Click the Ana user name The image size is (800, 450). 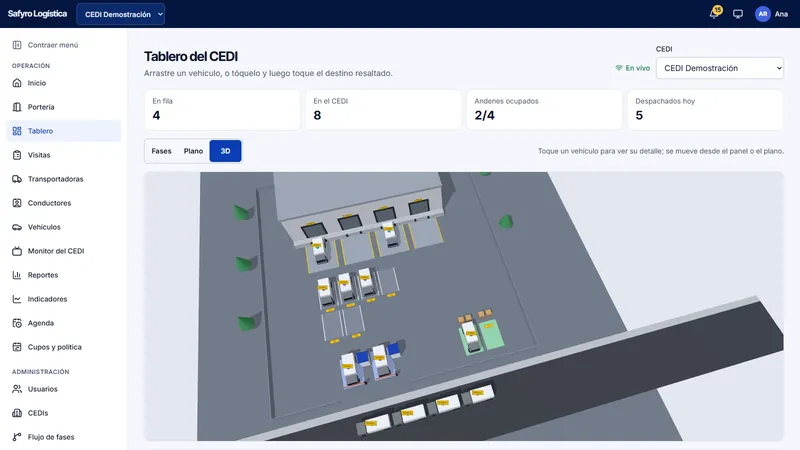pyautogui.click(x=781, y=14)
